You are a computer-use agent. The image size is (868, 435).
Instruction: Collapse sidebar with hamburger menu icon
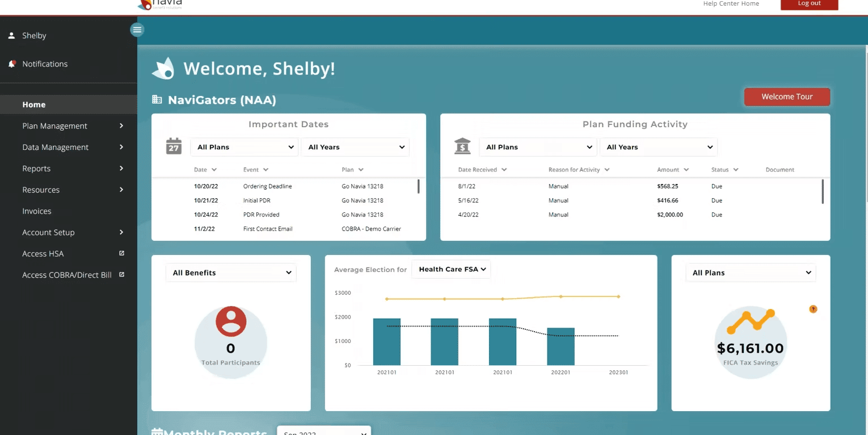(137, 30)
